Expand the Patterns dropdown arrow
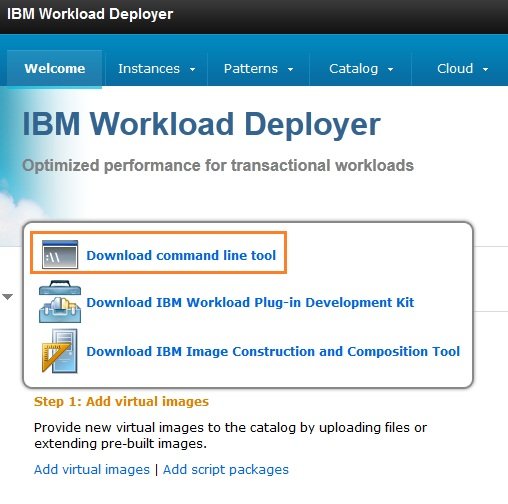 [290, 69]
